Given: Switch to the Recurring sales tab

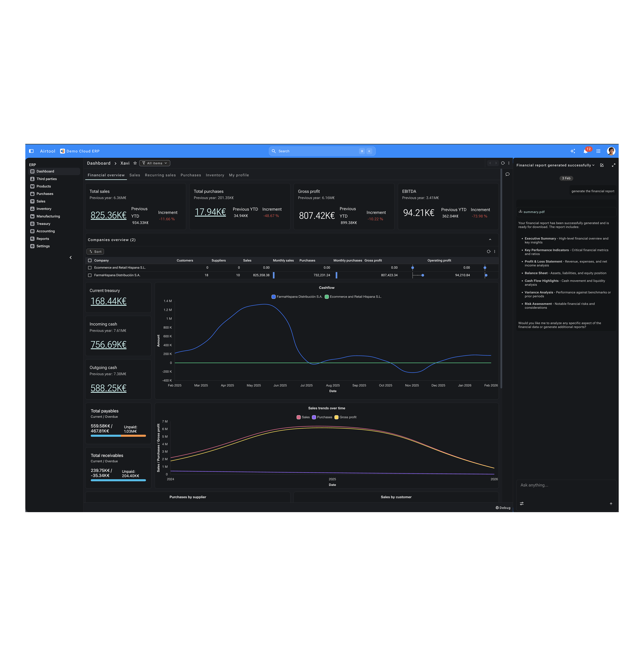Looking at the screenshot, I should coord(160,175).
